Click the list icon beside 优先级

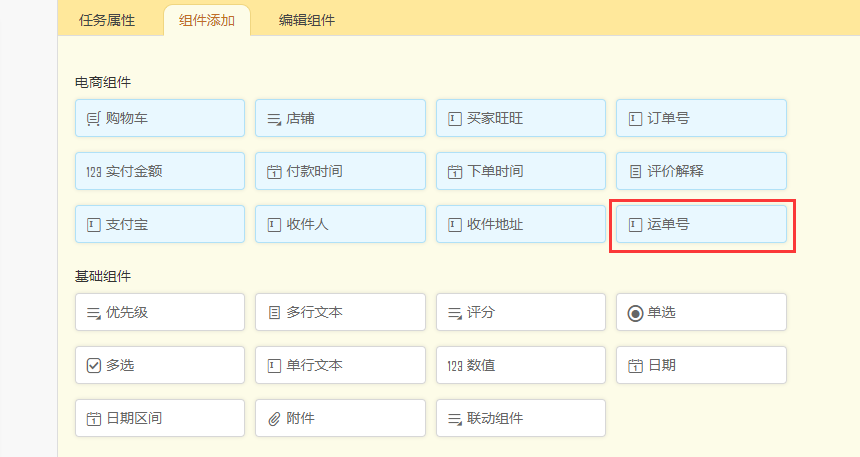[94, 313]
